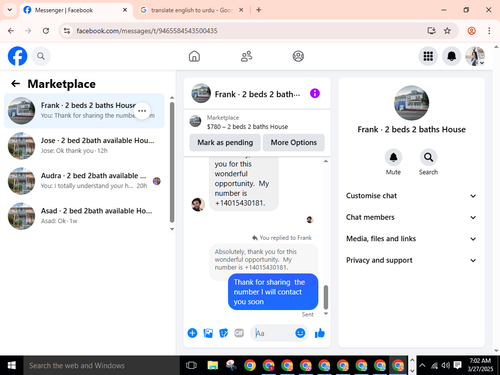Open the Facebook menu grid icon

click(x=428, y=56)
